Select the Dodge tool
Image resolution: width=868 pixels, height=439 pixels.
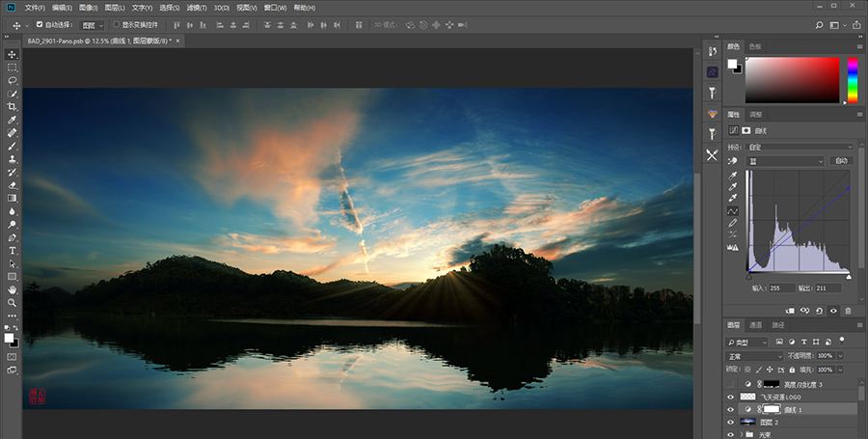[12, 225]
